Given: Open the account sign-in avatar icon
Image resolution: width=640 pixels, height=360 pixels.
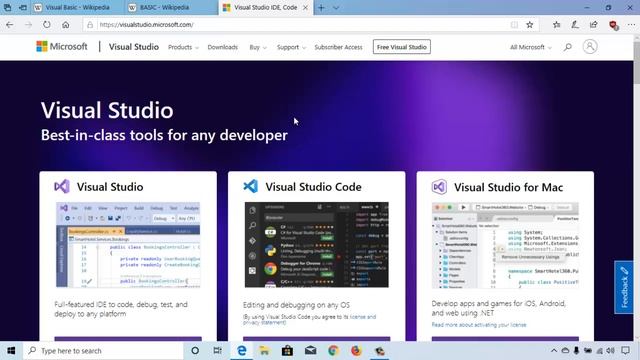Looking at the screenshot, I should tap(590, 47).
